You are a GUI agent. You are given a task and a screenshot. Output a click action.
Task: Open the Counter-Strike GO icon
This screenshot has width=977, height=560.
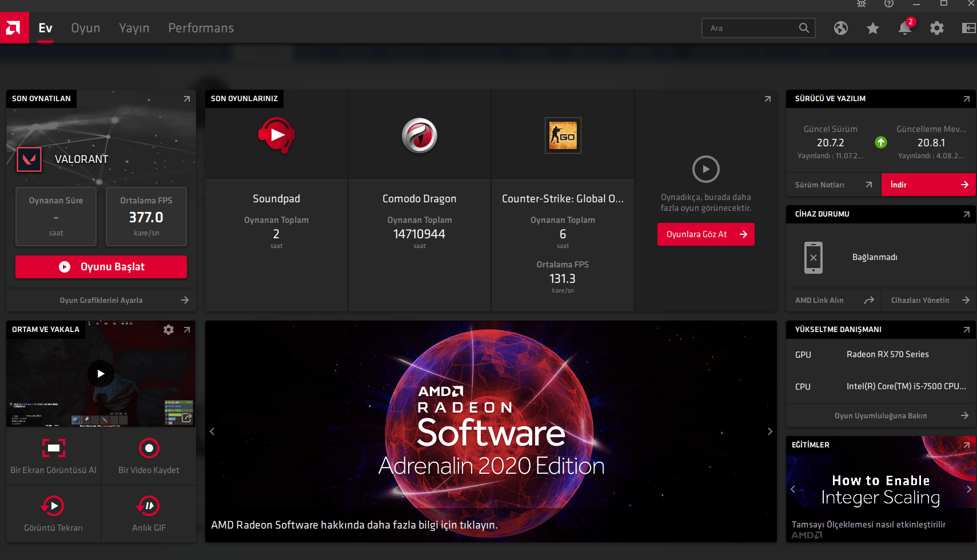coord(563,135)
